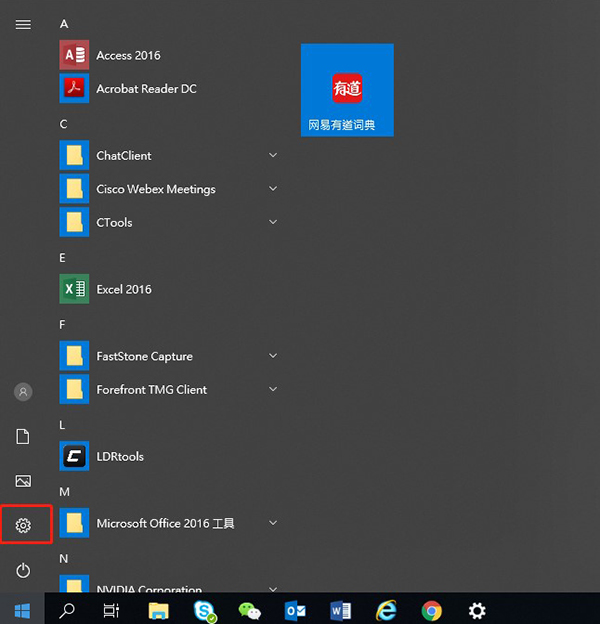Open Skype from the taskbar
This screenshot has height=624, width=600.
pos(205,611)
